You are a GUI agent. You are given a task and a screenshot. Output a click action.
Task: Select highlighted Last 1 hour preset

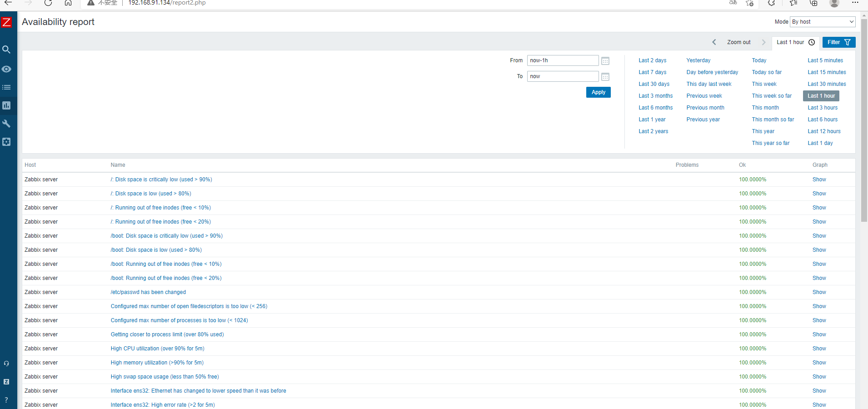[x=821, y=96]
